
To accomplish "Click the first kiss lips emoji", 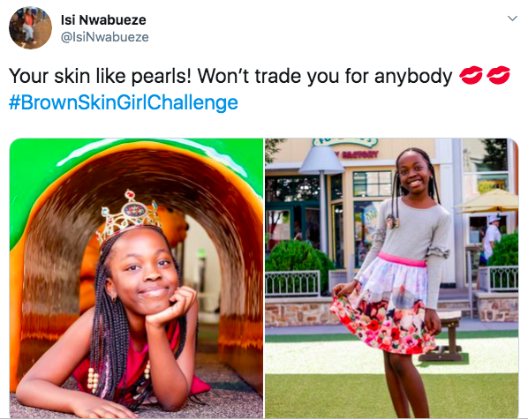I will click(471, 75).
